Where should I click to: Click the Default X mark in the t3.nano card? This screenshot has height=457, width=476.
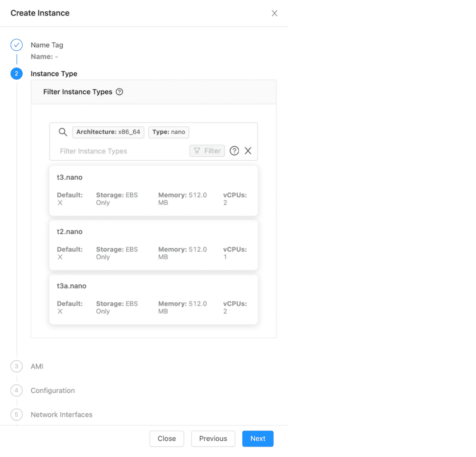[x=60, y=203]
